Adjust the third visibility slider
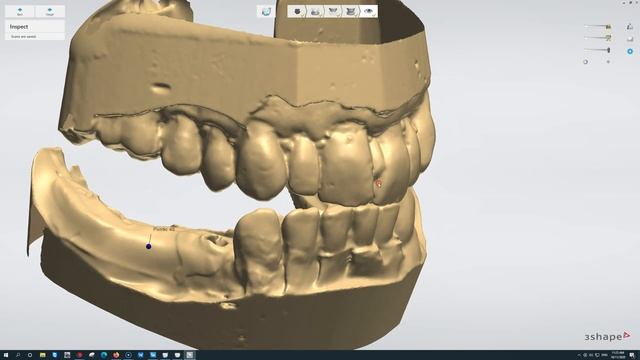 coord(598,50)
